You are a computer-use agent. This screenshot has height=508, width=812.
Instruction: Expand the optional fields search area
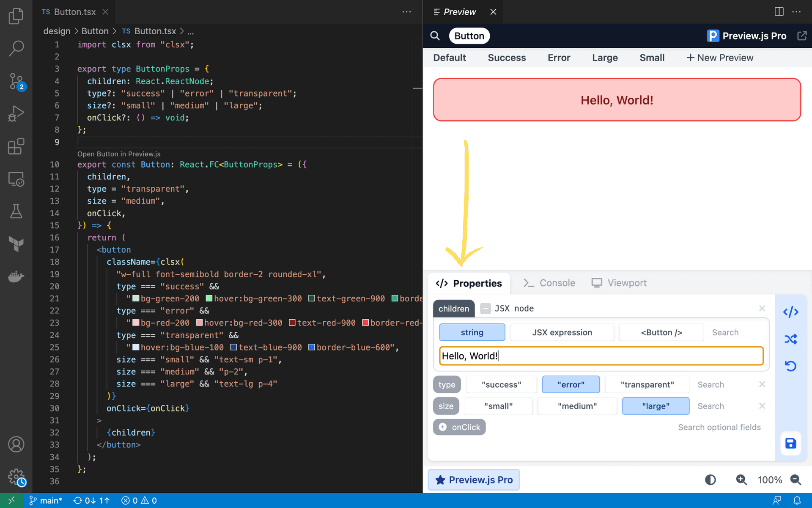point(718,427)
